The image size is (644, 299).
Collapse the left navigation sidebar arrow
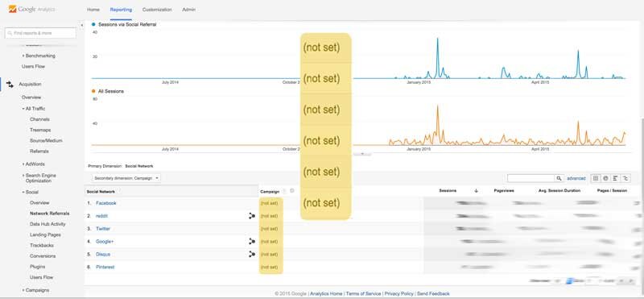[81, 26]
